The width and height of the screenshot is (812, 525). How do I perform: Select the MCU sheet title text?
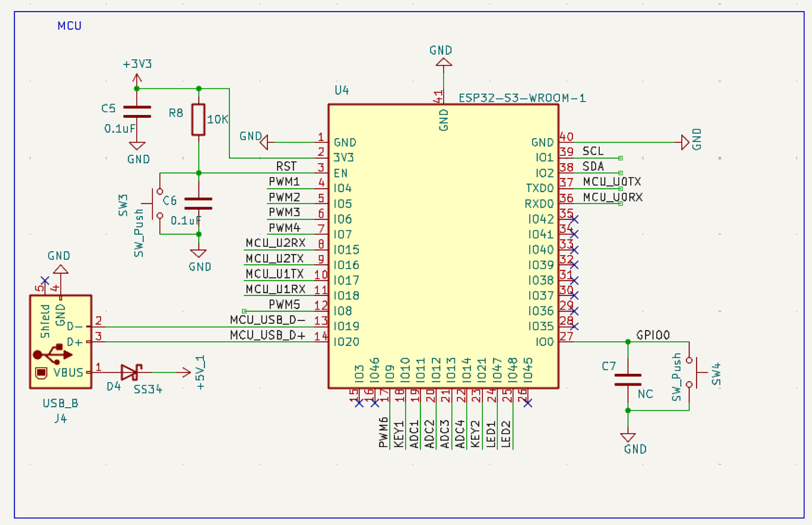69,26
